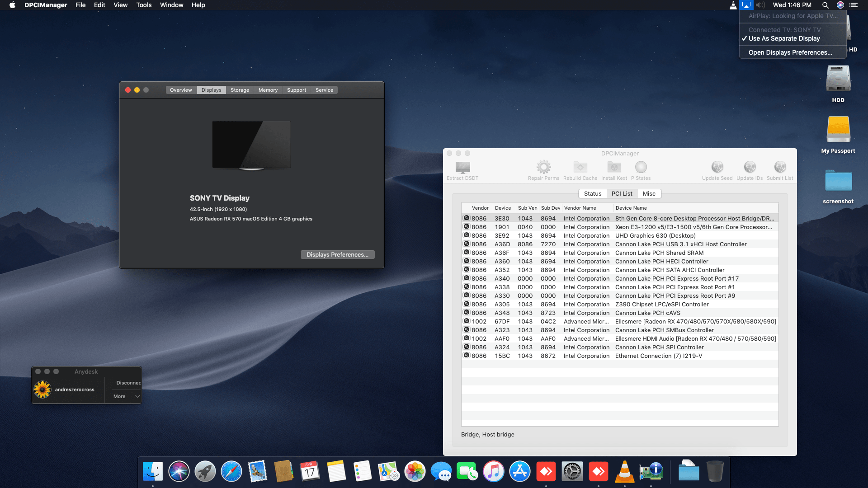Viewport: 868px width, 488px height.
Task: Sort by the Device Name column header
Action: 631,208
